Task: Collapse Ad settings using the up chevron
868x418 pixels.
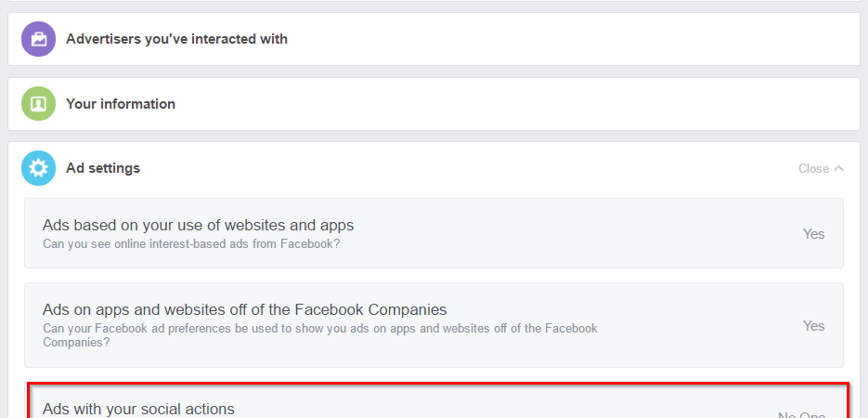Action: coord(839,169)
